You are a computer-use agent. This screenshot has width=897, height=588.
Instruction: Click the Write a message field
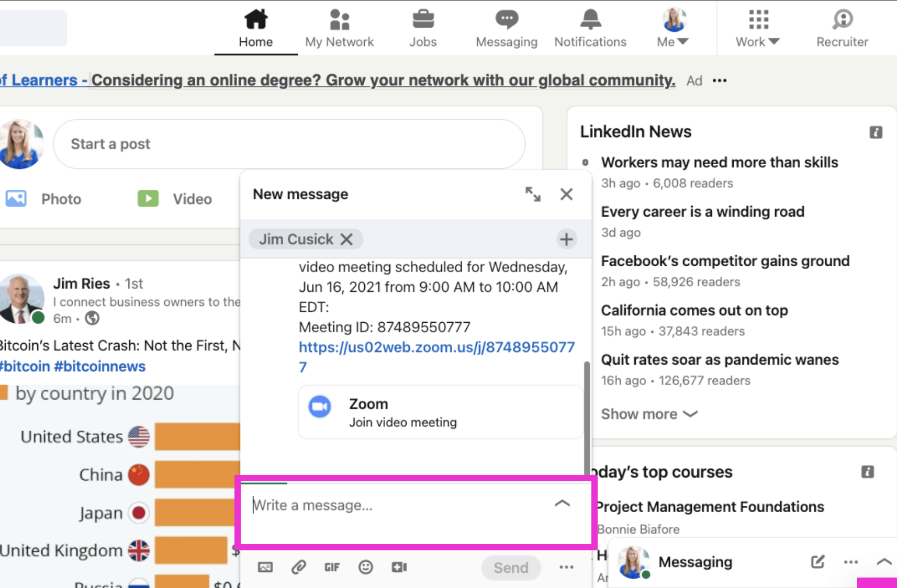pos(398,505)
